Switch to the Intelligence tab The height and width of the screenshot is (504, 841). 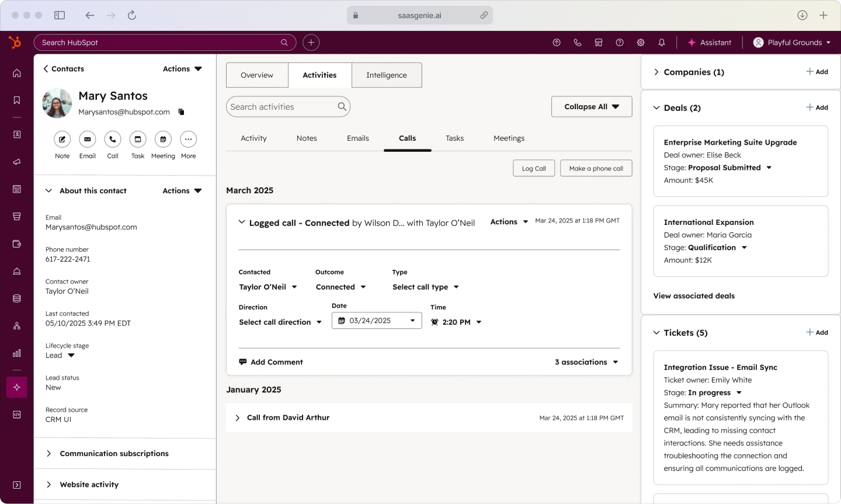tap(387, 75)
